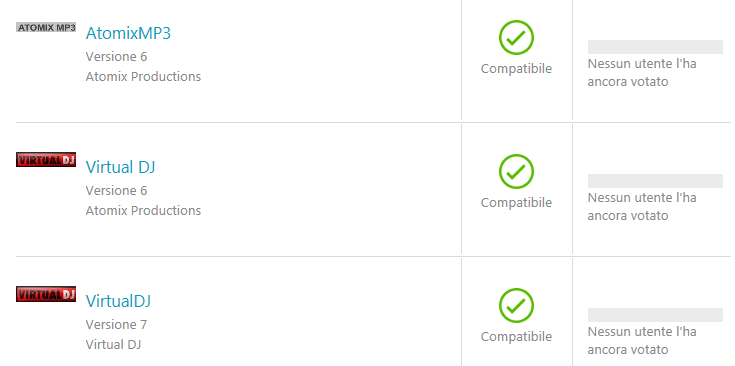Click the Compatibile label in VirtualDJ version 7 row
This screenshot has height=366, width=735.
(516, 336)
